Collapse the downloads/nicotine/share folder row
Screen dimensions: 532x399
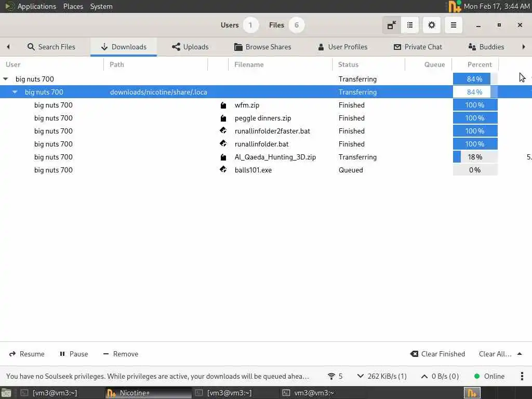[x=15, y=92]
